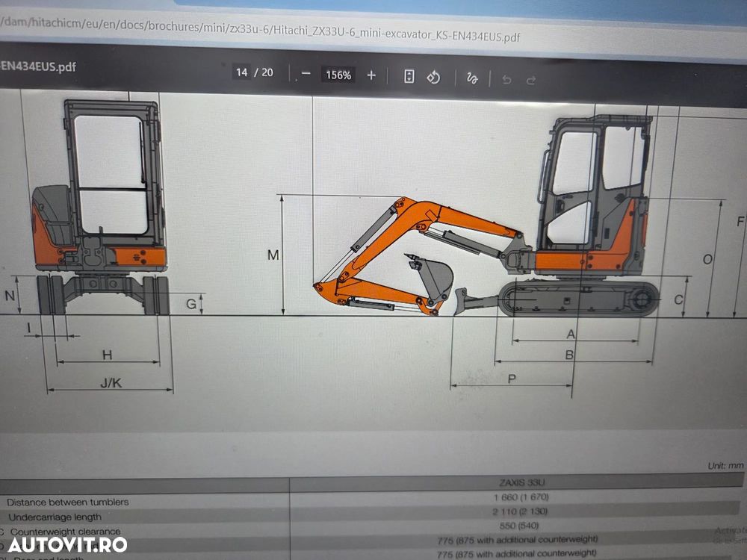This screenshot has width=747, height=560.
Task: Click the total page count '20'
Action: coord(267,73)
